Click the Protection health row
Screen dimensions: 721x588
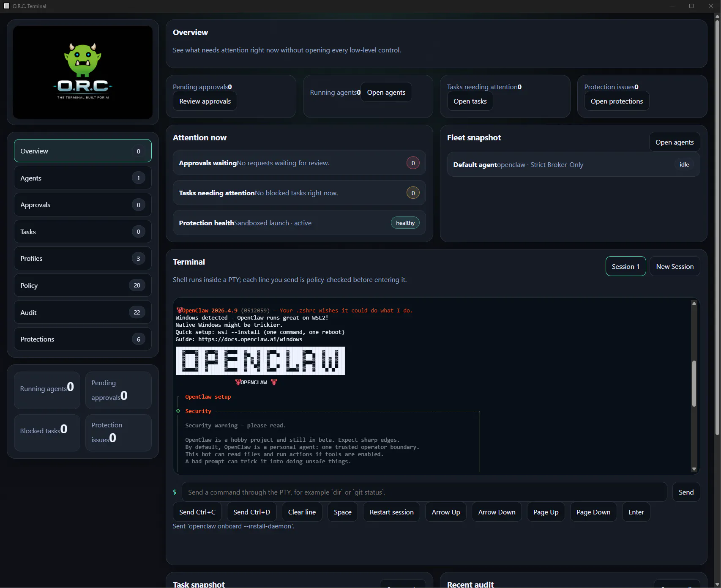coord(299,223)
